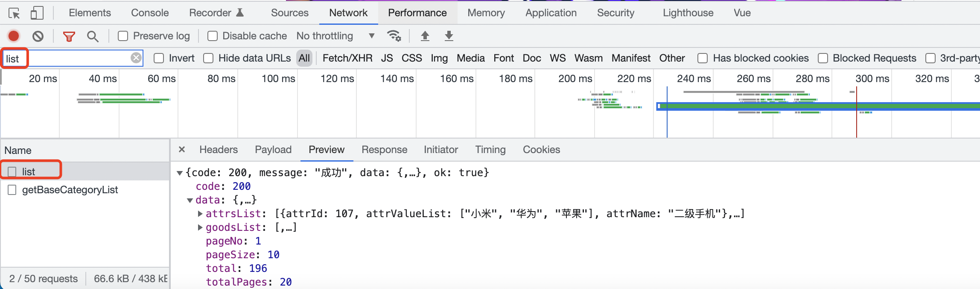Toggle the red filter funnel icon

click(69, 36)
